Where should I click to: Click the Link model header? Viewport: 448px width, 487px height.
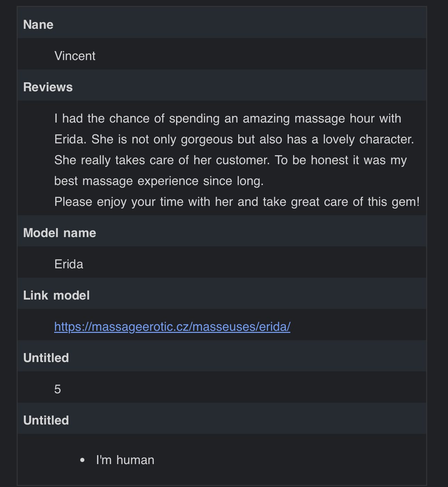click(56, 295)
